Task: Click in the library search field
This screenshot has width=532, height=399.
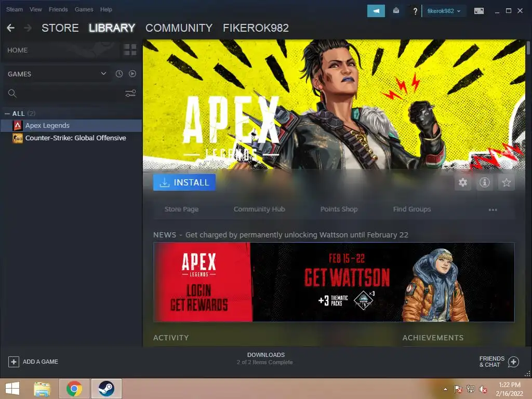Action: point(71,94)
